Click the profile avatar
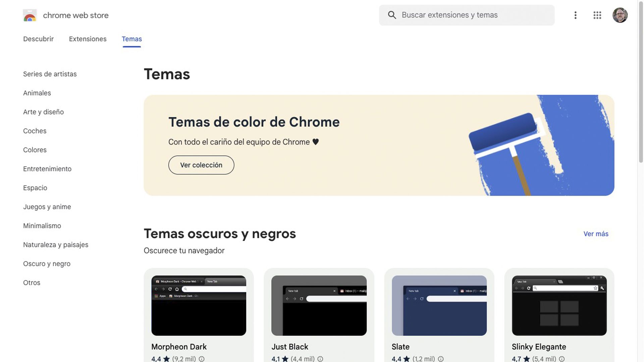Screen dimensions: 644x362 tap(620, 15)
